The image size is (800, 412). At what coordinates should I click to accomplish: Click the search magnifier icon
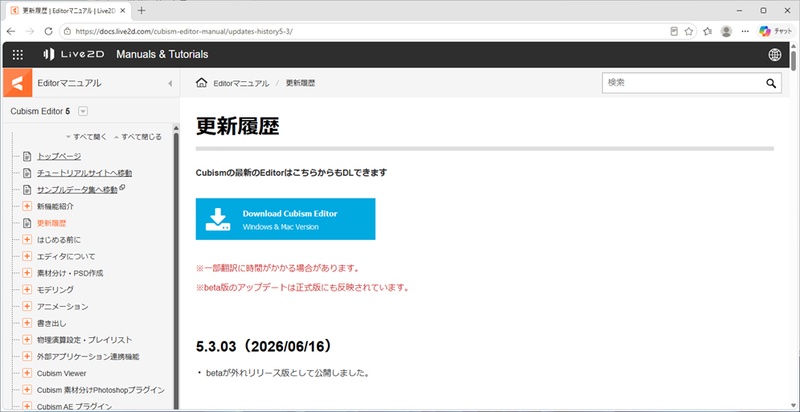pos(770,83)
